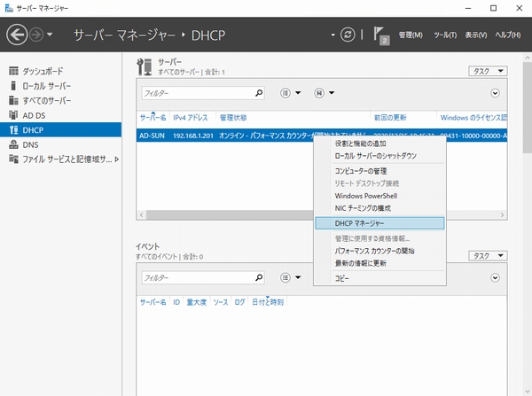Choose ローカル サーバーのシャットダウン
The image size is (532, 396).
(x=379, y=156)
